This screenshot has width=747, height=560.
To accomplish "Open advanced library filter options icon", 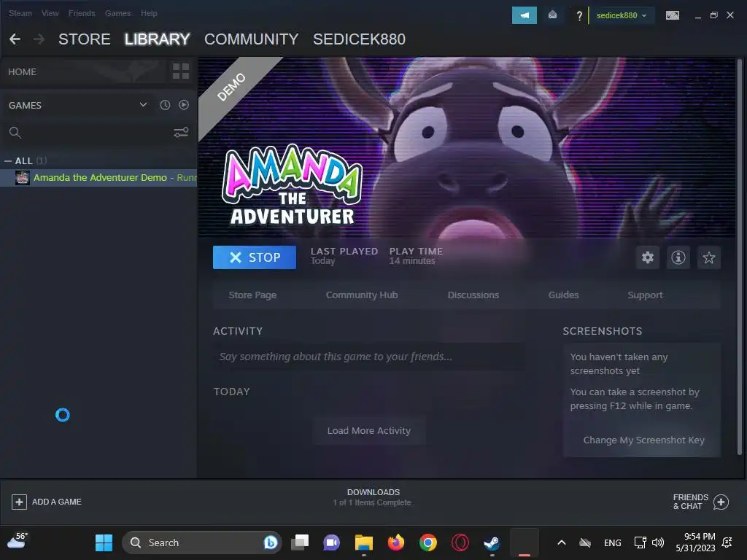I will tap(181, 133).
